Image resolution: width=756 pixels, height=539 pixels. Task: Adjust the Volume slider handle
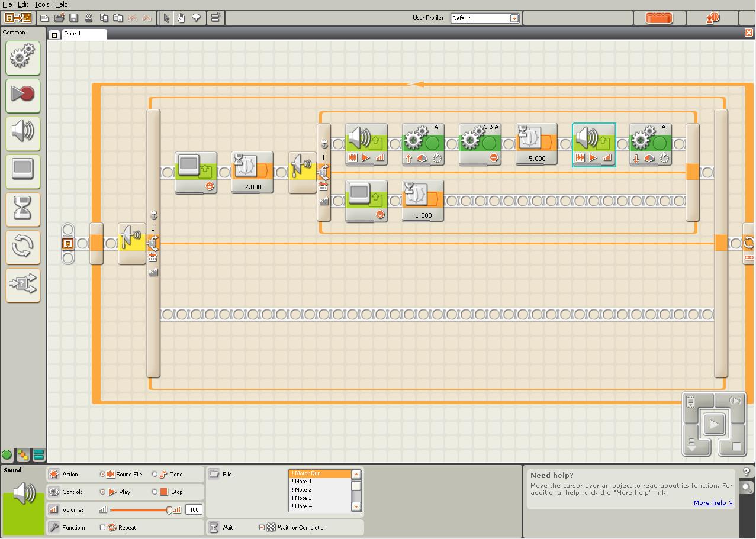pos(169,509)
